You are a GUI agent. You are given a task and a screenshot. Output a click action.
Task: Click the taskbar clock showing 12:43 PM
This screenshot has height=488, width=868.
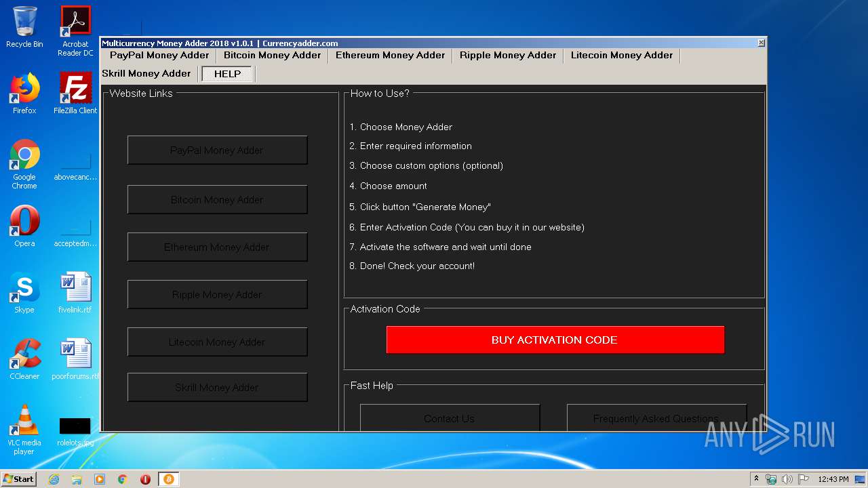coord(833,479)
